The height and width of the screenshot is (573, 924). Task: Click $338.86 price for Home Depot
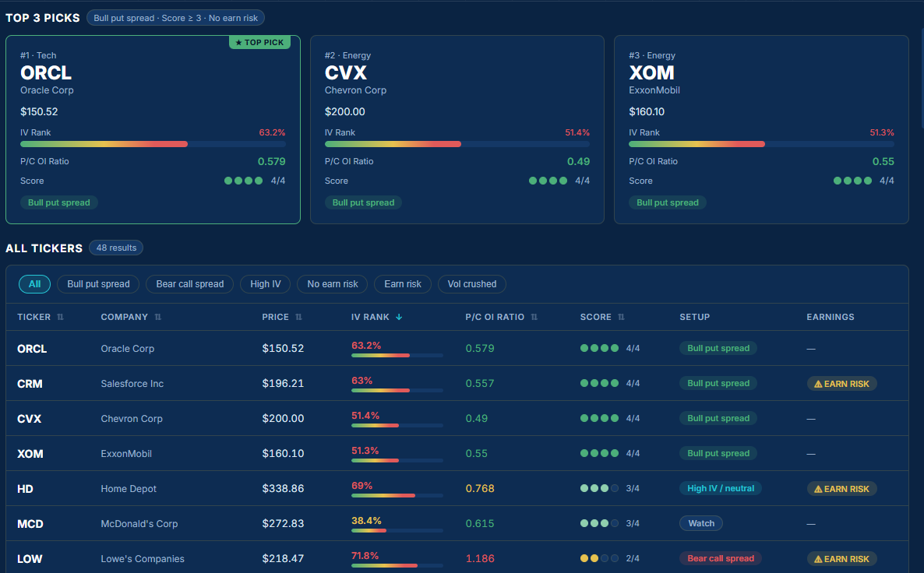point(283,489)
